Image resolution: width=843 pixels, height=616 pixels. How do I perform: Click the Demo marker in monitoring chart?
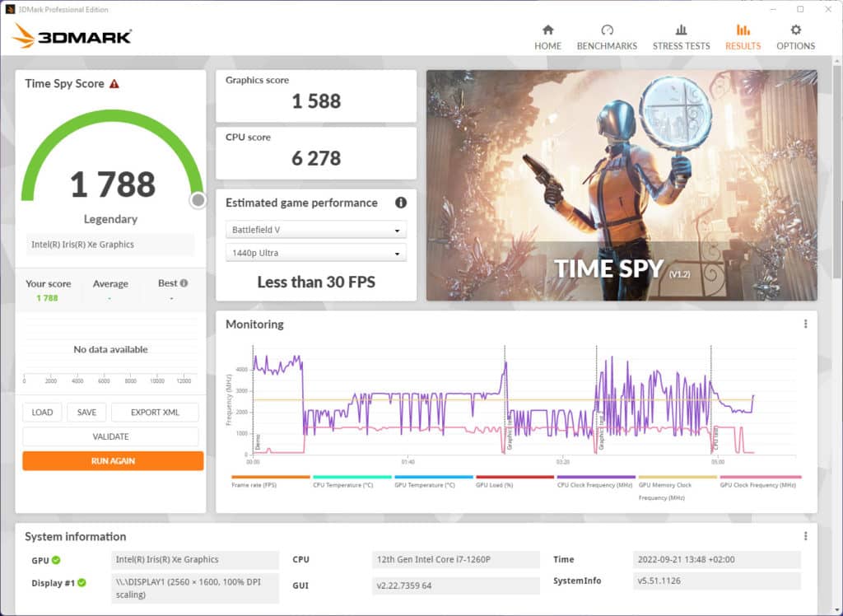point(258,442)
